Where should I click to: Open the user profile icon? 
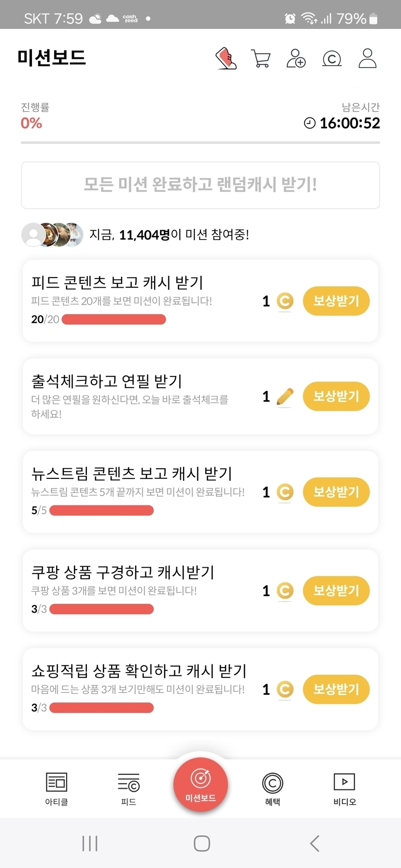click(x=367, y=58)
